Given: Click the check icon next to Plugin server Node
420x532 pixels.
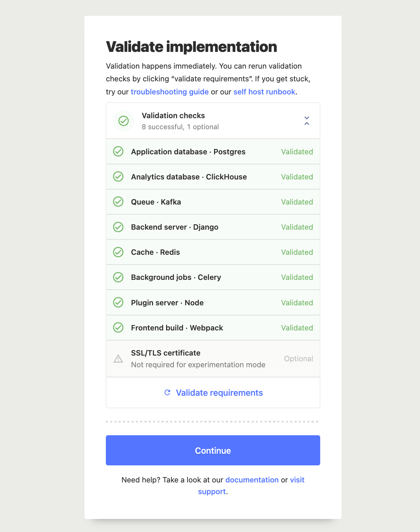Looking at the screenshot, I should 119,302.
